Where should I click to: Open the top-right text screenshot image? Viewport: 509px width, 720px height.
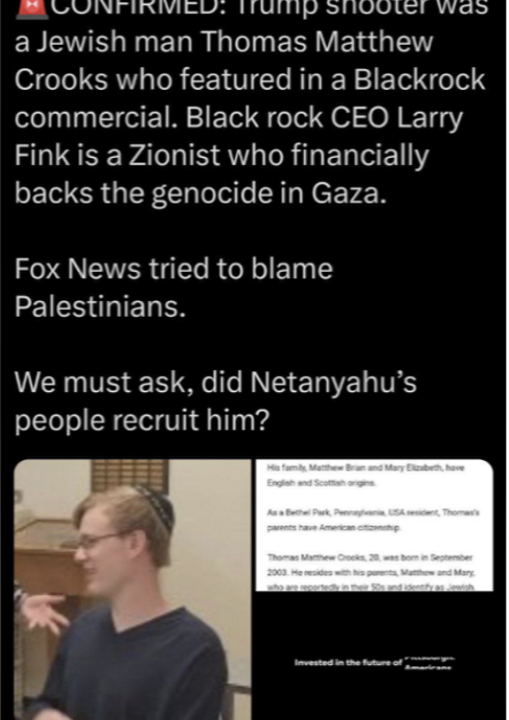pos(374,525)
